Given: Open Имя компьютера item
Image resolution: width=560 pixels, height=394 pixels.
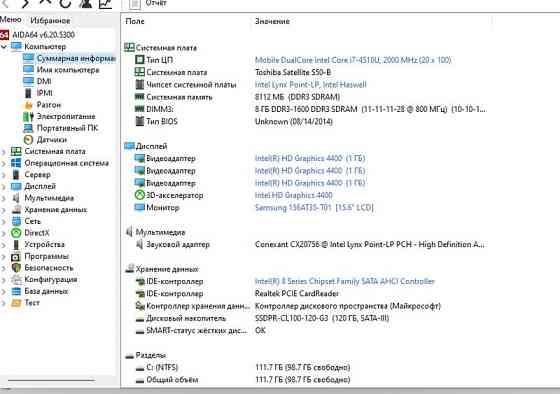Looking at the screenshot, I should pos(68,70).
